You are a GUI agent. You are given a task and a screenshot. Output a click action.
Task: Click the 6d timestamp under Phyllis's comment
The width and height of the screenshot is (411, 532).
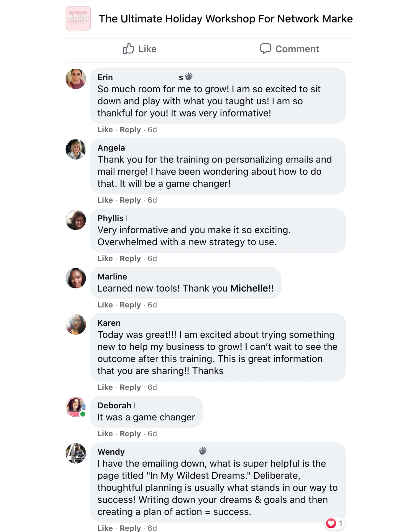[x=152, y=259]
